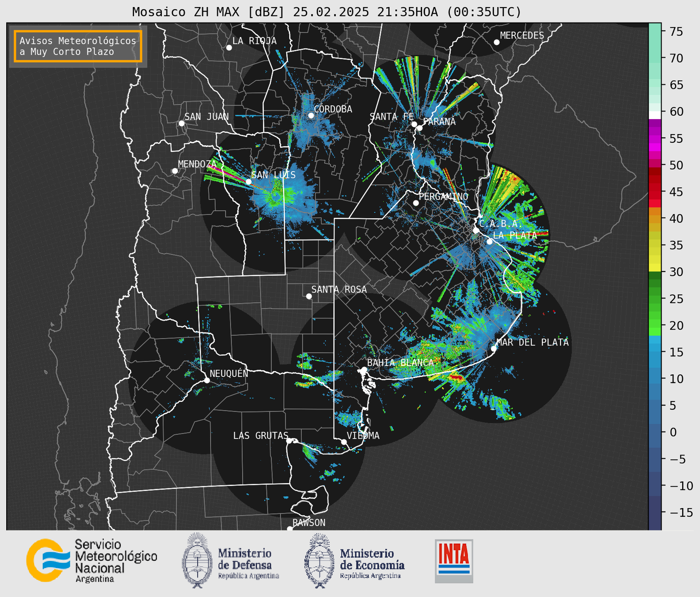Click the 20 label on the color scale
Viewport: 700px width, 597px height.
(676, 325)
